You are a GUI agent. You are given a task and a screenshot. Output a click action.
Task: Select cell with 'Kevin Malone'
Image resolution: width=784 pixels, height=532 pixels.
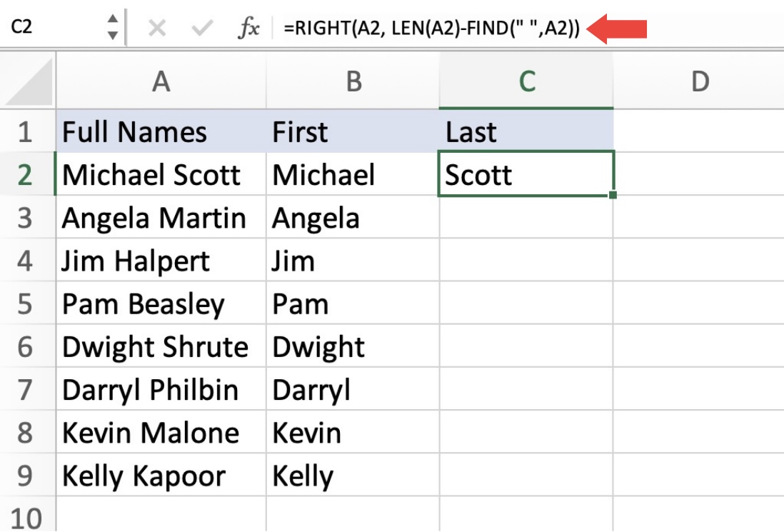[x=161, y=433]
